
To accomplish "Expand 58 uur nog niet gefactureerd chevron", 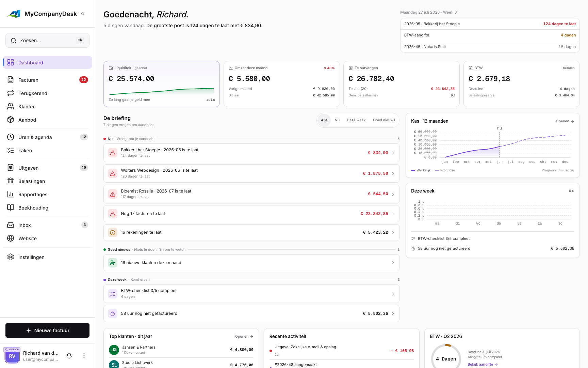I will 393,313.
